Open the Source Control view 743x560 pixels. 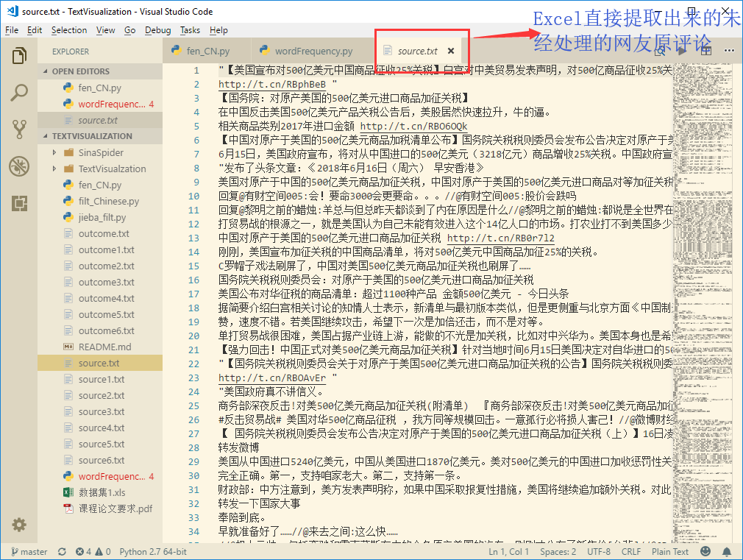pyautogui.click(x=19, y=129)
